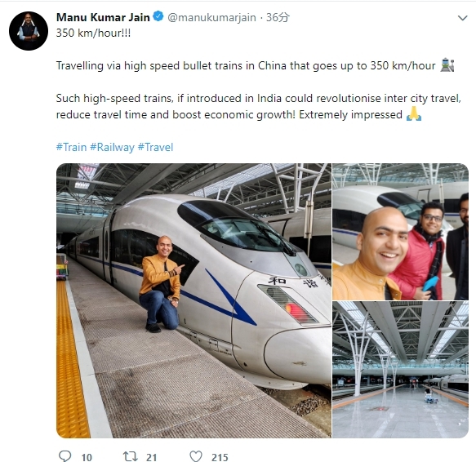
Task: Click the reply count 10
Action: pos(87,457)
